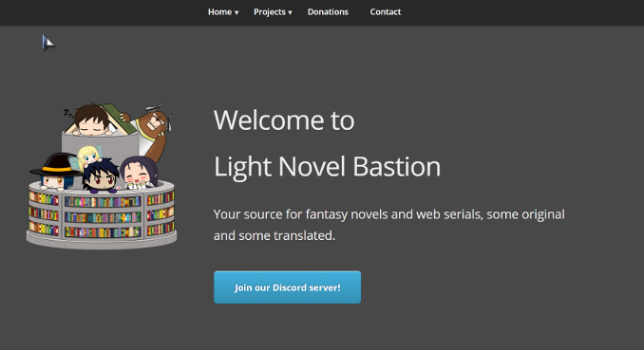The width and height of the screenshot is (644, 350).
Task: Expand the Projects dropdown arrow
Action: coord(290,12)
